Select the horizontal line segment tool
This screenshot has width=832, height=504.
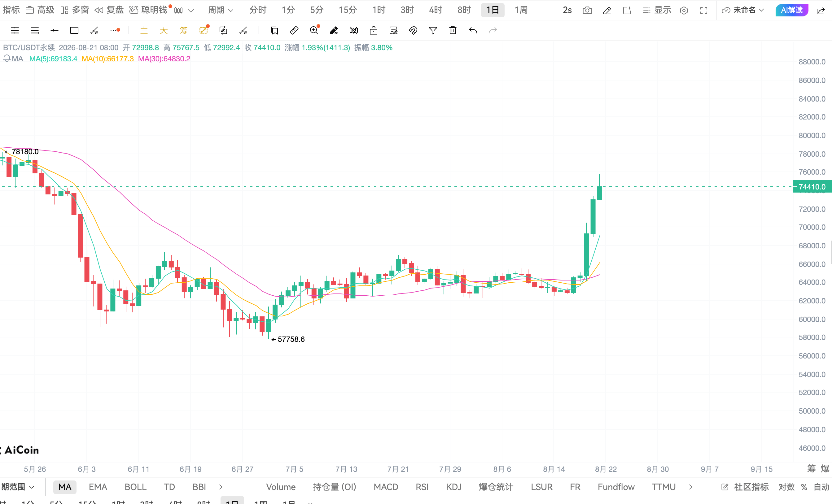coord(55,31)
